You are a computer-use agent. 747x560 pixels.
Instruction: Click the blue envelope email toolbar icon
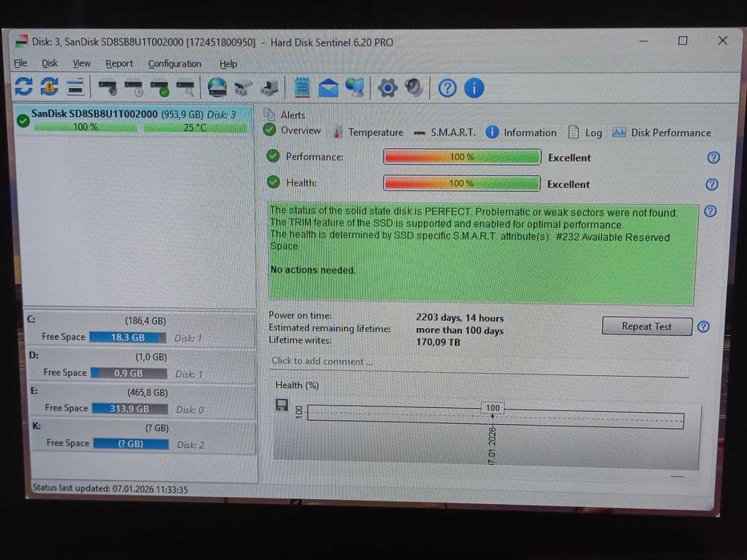[x=328, y=88]
